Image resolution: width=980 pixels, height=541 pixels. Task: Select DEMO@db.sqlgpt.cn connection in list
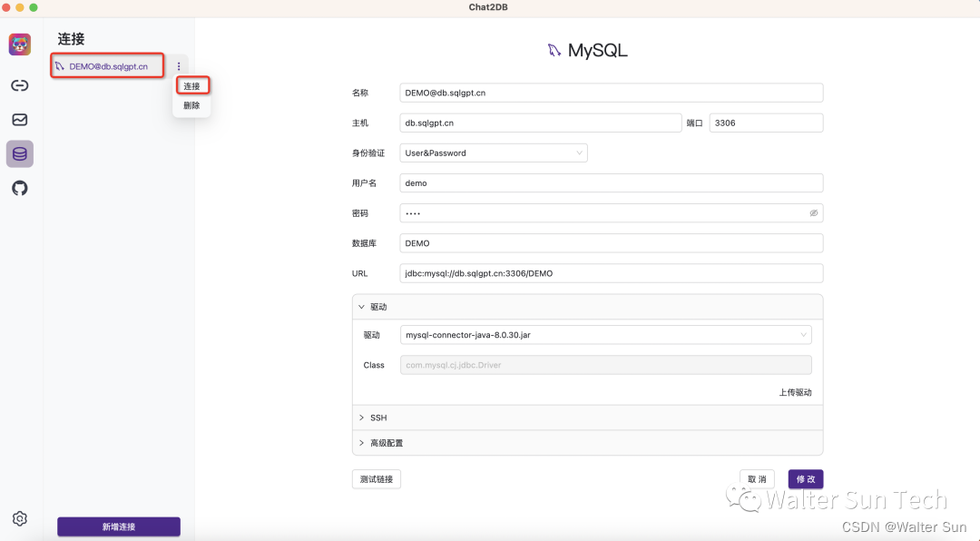click(107, 66)
